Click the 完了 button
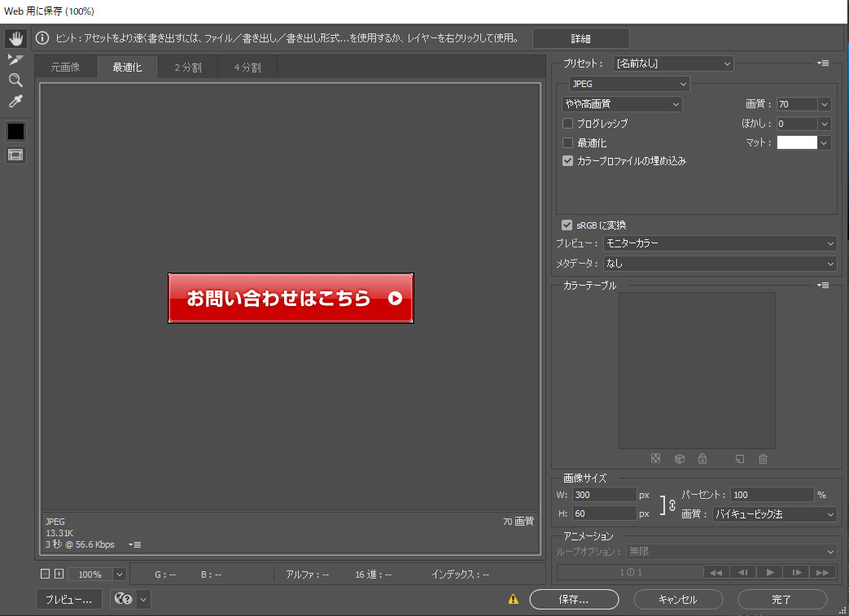Image resolution: width=849 pixels, height=616 pixels. [782, 599]
